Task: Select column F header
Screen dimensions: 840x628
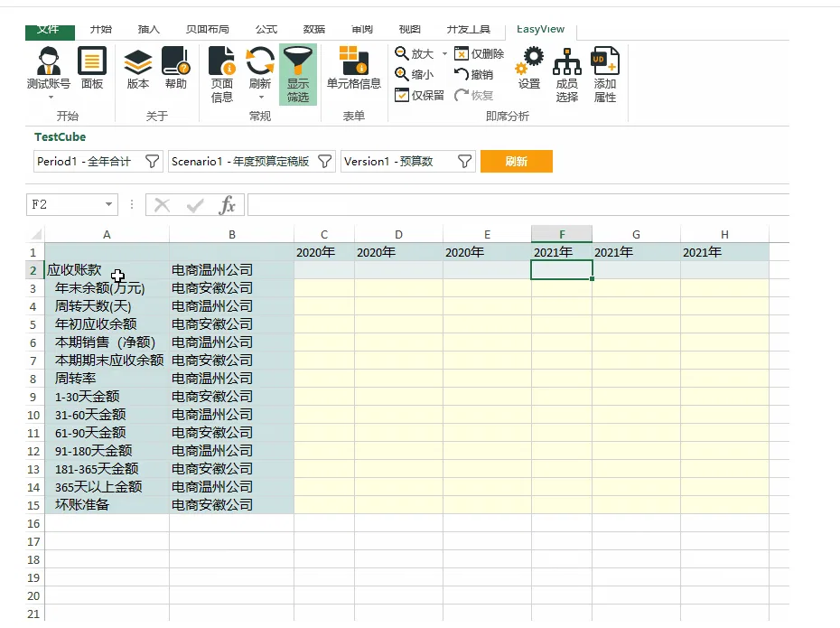Action: click(x=562, y=234)
